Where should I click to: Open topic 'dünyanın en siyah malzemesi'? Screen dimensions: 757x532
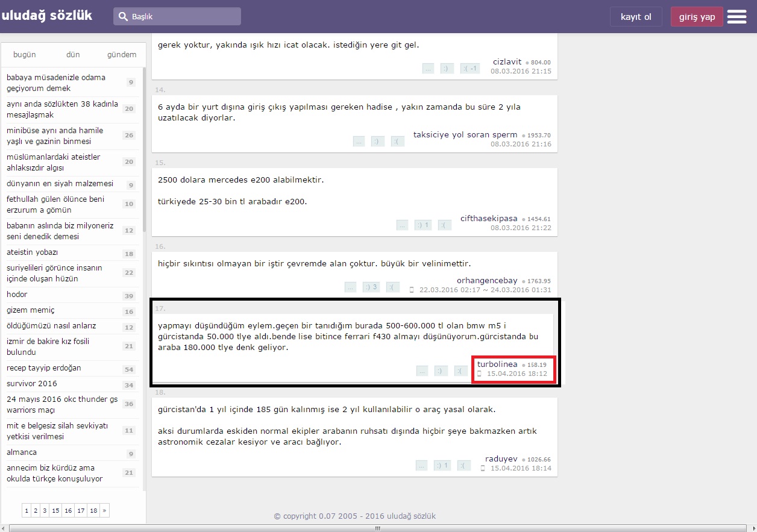click(60, 184)
